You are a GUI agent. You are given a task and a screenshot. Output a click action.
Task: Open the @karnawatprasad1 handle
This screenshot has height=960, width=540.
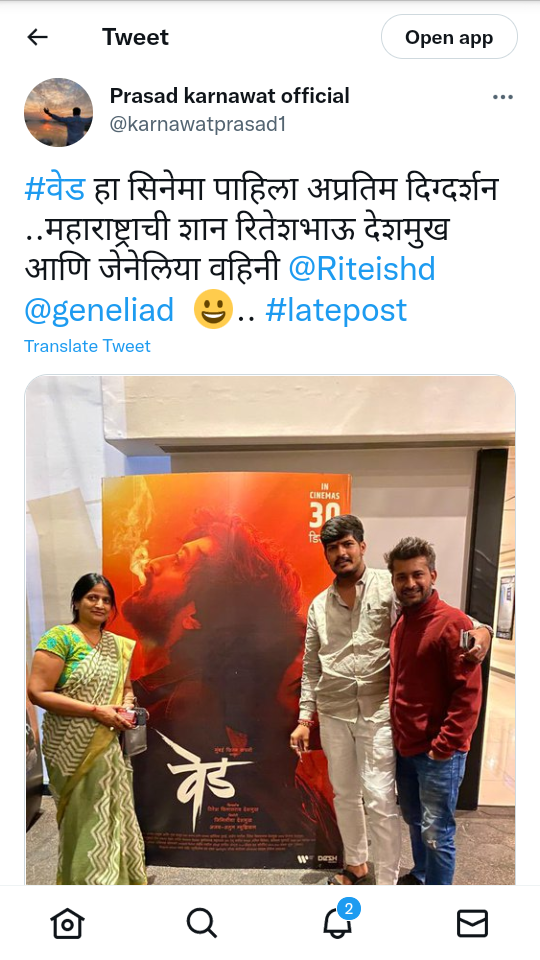pyautogui.click(x=198, y=124)
